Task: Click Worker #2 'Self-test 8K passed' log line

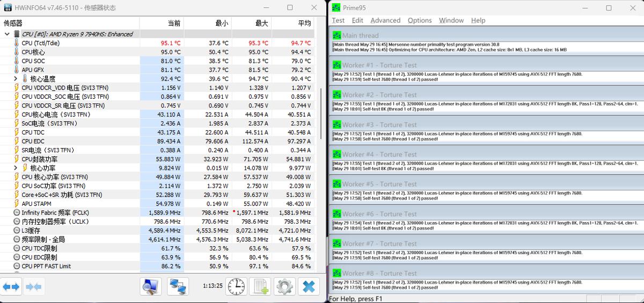Action: 383,109
